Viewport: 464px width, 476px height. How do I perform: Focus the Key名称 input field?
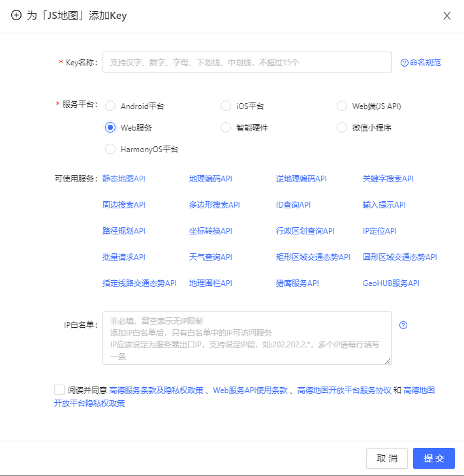click(247, 62)
